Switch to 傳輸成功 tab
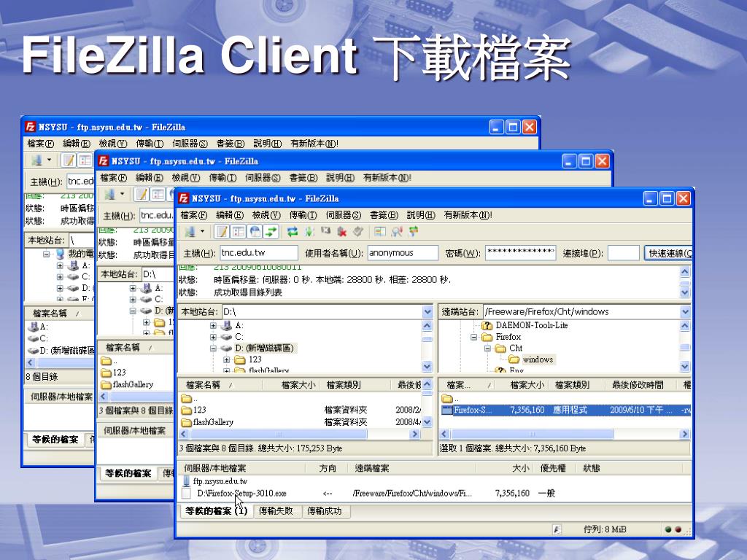Screen dimensions: 747x560 (325, 511)
